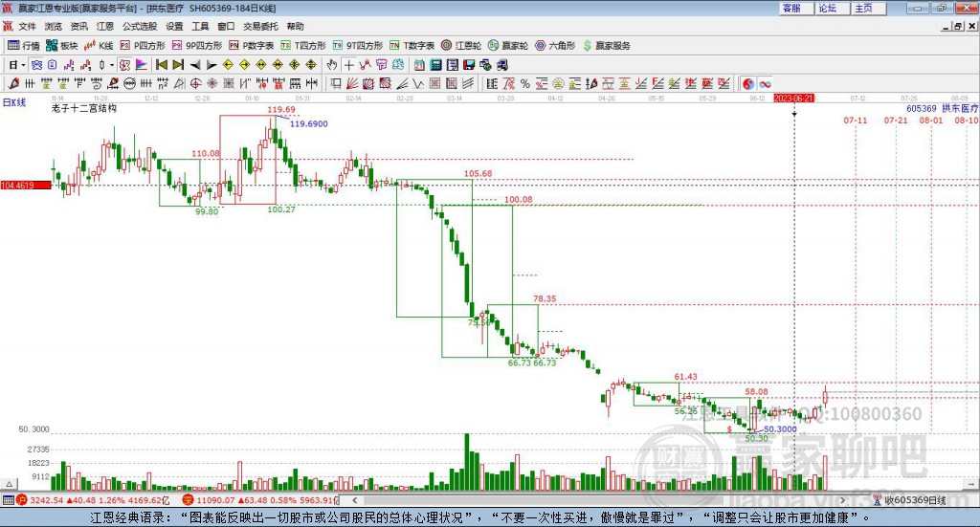The width and height of the screenshot is (980, 527).
Task: Open the 板块 sector view
Action: pyautogui.click(x=61, y=46)
